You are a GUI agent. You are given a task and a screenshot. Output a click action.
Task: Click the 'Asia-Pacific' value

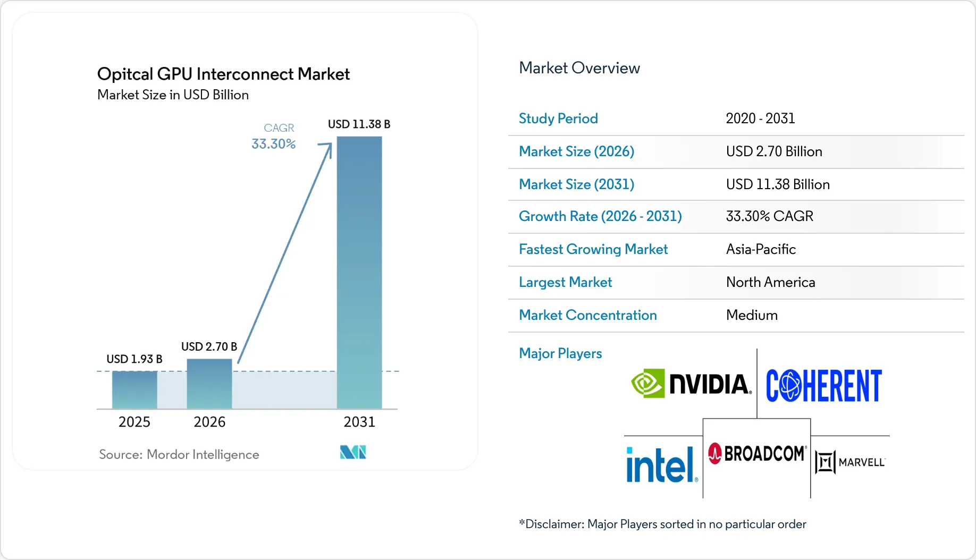tap(761, 249)
